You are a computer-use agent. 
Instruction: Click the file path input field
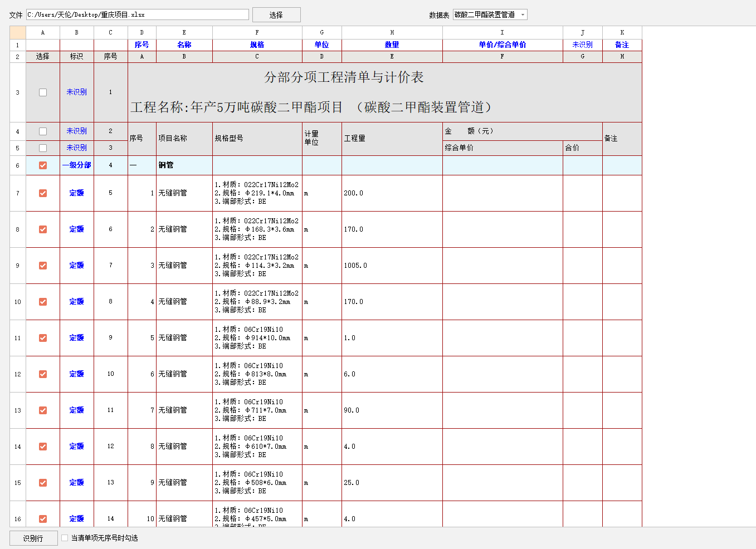coord(137,14)
